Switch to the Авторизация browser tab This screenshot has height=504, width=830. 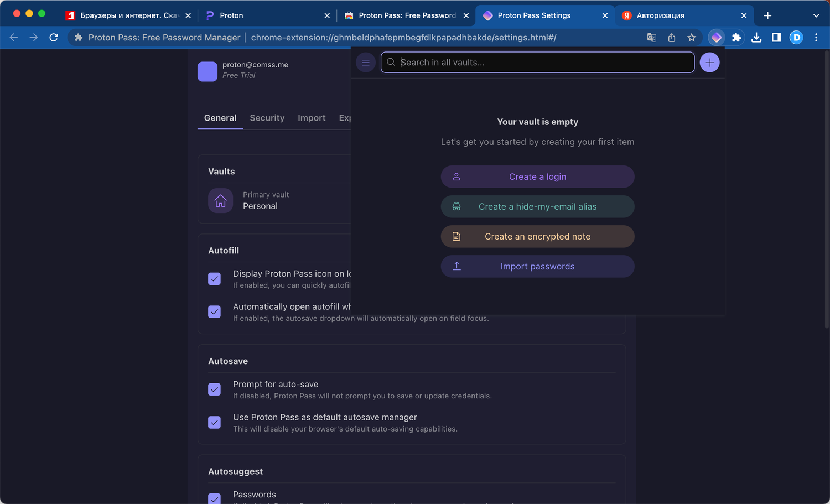click(x=684, y=15)
